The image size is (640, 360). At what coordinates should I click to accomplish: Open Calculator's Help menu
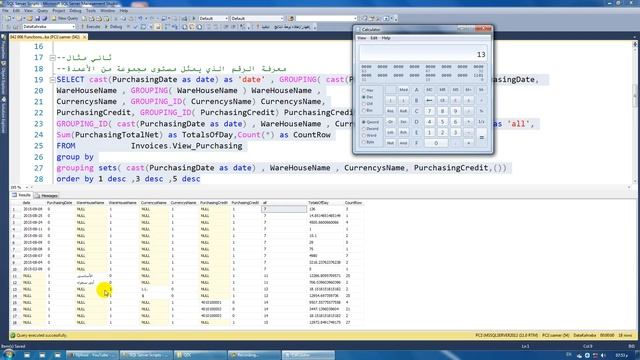(x=386, y=38)
